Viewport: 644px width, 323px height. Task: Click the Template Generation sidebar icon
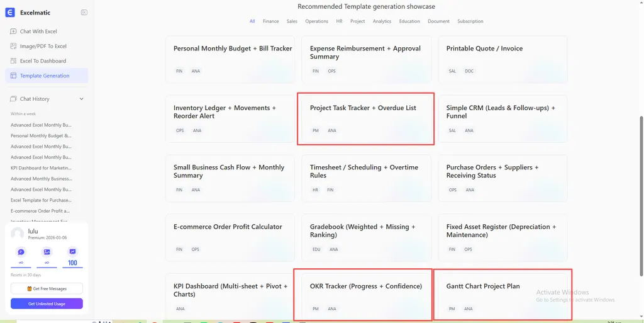14,76
